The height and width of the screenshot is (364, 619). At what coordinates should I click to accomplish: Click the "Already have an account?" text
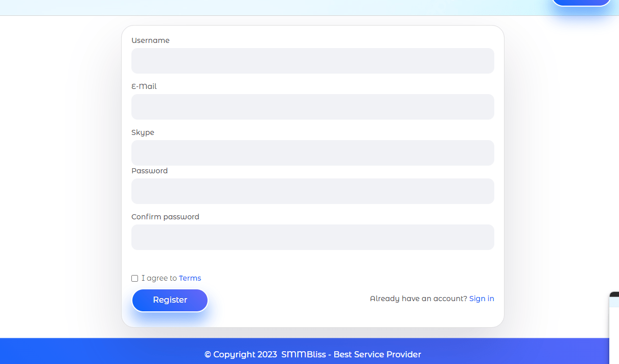(418, 299)
